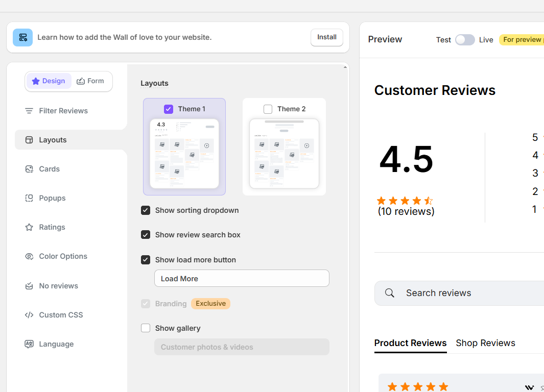Disable Show review search box

tap(146, 235)
